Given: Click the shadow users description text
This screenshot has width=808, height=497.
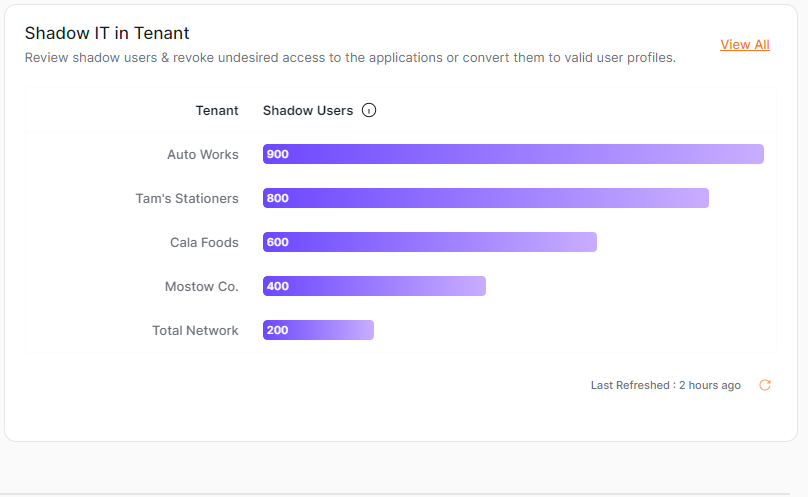Looking at the screenshot, I should coord(350,58).
